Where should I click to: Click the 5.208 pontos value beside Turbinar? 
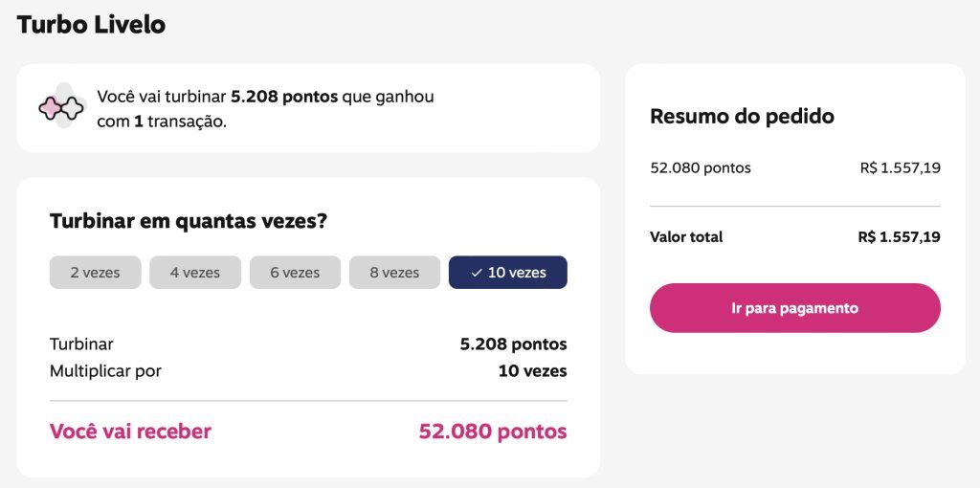[x=513, y=344]
